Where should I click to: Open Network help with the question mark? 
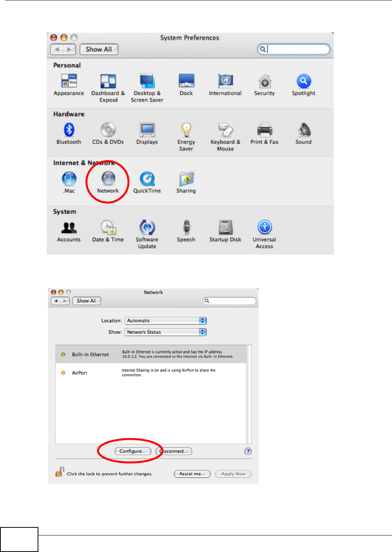(x=248, y=451)
